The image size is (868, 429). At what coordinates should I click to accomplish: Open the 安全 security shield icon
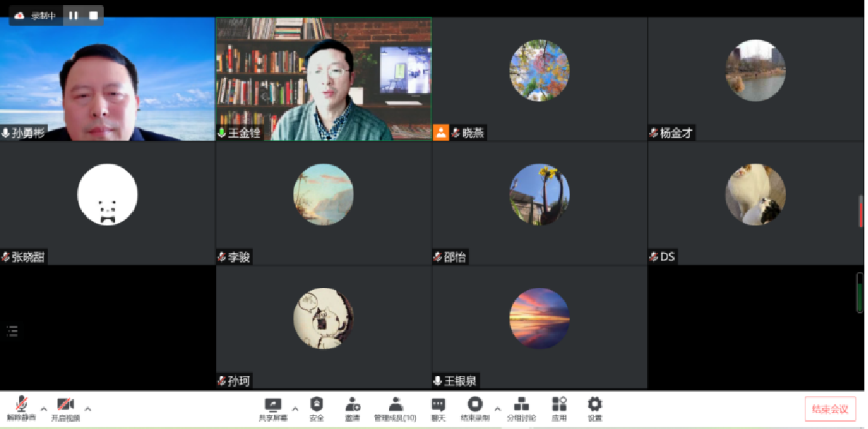(x=316, y=408)
